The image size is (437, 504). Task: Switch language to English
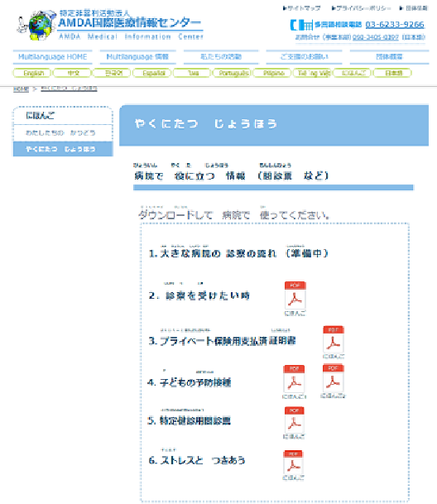(x=32, y=73)
